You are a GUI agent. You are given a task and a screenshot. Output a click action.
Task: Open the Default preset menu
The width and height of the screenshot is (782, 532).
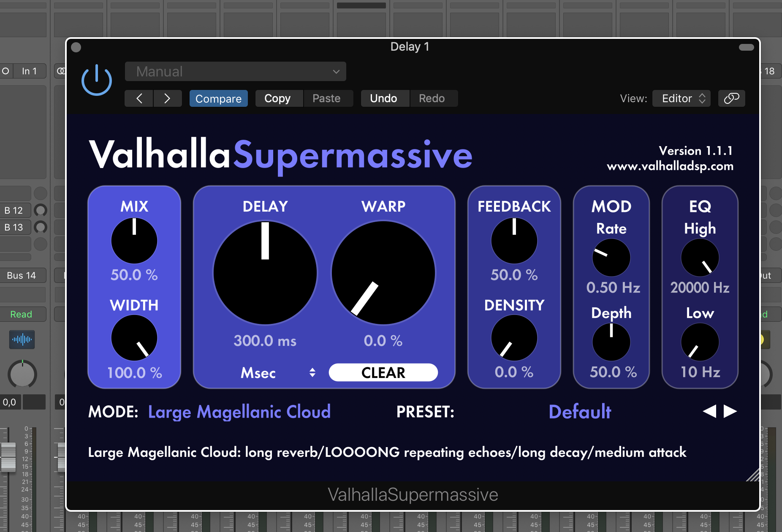(x=580, y=412)
